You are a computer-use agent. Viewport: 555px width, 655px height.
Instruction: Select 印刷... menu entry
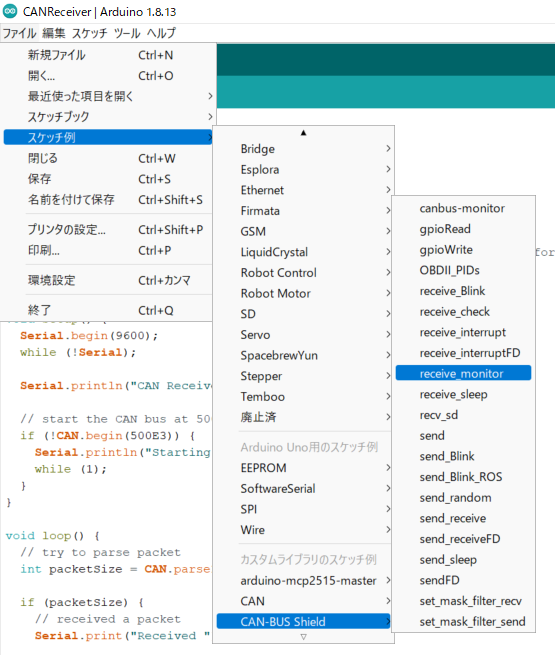(x=108, y=250)
